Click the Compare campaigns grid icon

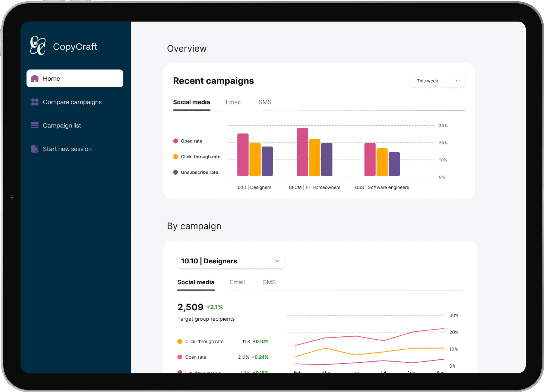tap(35, 102)
